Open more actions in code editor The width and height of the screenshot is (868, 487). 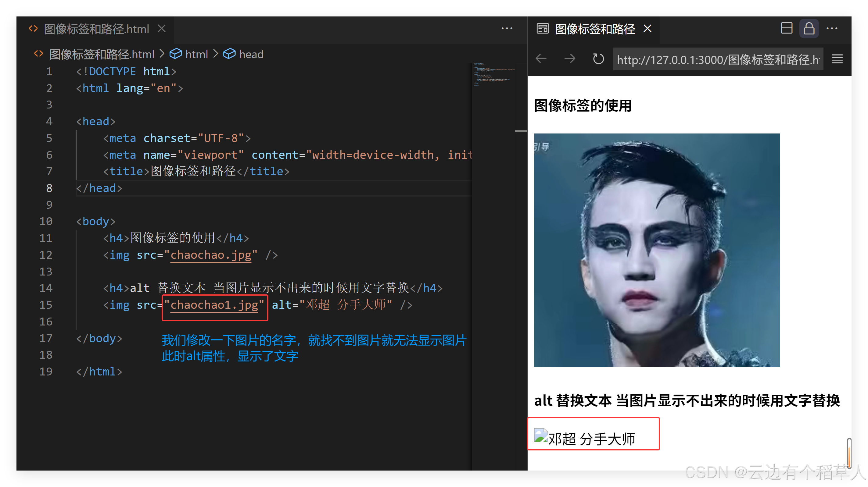pos(507,28)
